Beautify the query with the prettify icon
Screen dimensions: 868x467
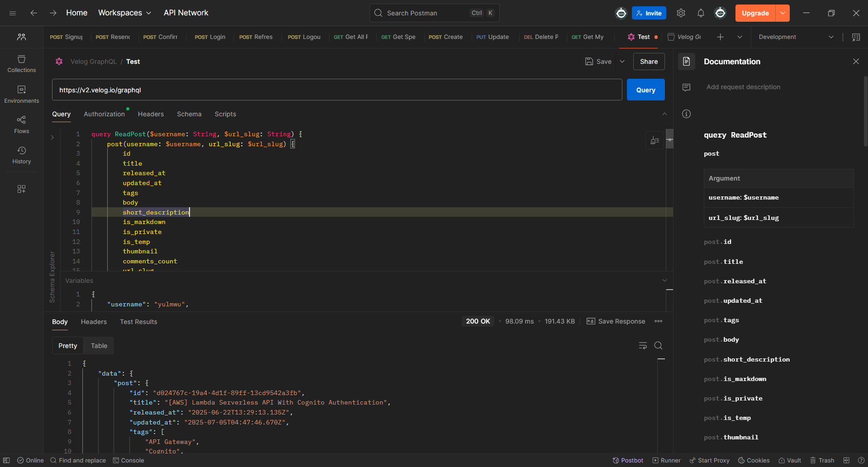tap(655, 141)
